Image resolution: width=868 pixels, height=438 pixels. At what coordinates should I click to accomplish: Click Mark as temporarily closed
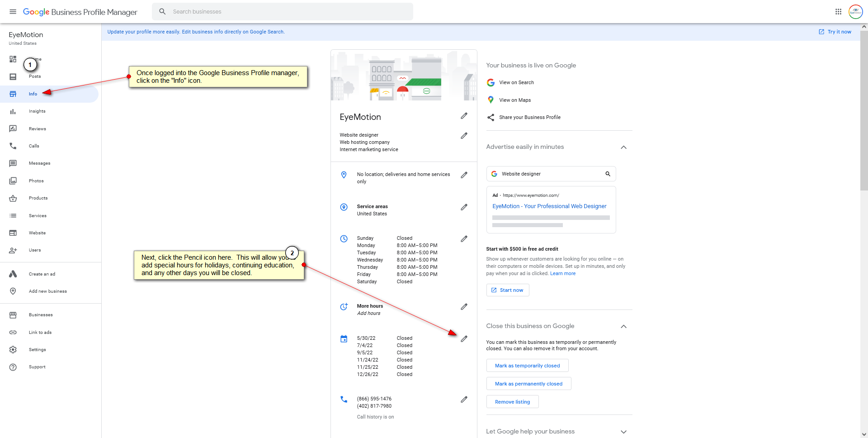(528, 366)
